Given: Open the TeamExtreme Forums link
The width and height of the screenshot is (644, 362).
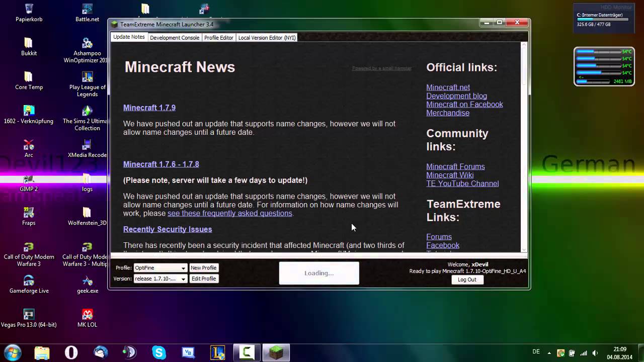Looking at the screenshot, I should point(439,237).
